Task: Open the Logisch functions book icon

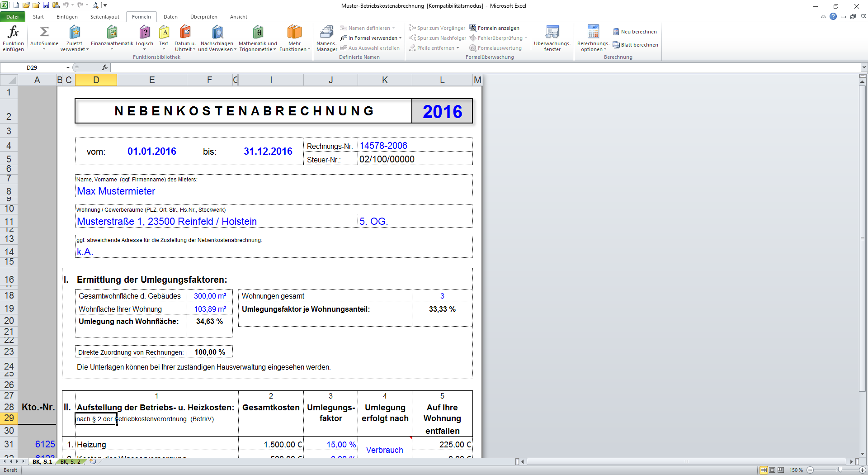Action: coord(144,33)
